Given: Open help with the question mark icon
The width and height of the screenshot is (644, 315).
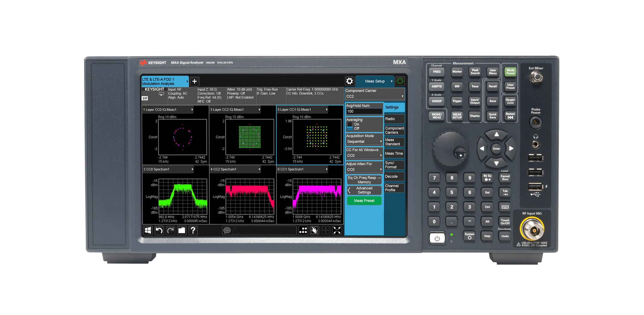Looking at the screenshot, I should 193,230.
